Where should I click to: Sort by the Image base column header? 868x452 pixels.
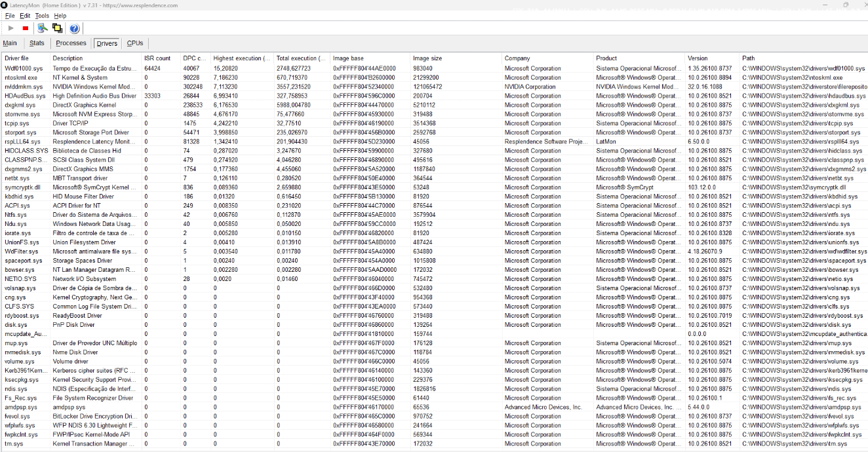click(370, 58)
